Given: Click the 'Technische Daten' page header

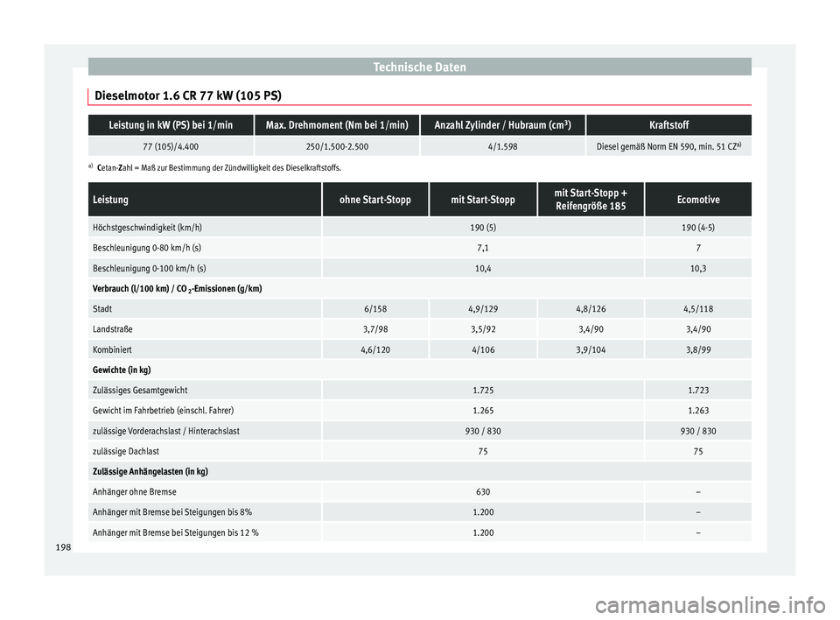Looking at the screenshot, I should pyautogui.click(x=419, y=67).
